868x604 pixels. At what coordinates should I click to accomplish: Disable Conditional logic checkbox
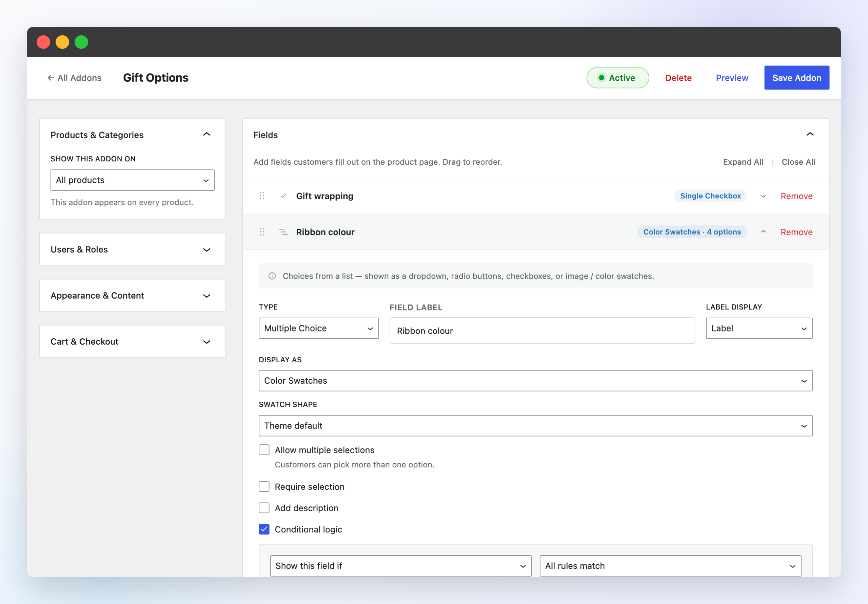coord(264,529)
